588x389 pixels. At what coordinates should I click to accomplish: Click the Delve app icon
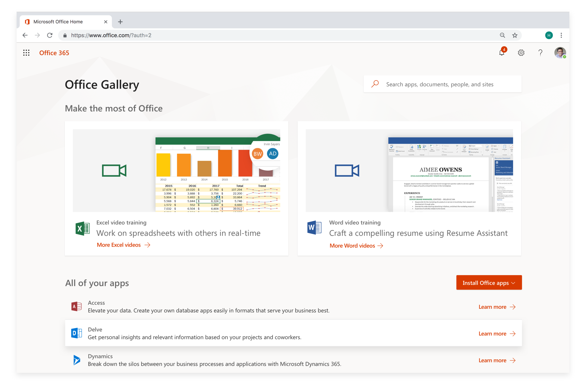(76, 333)
